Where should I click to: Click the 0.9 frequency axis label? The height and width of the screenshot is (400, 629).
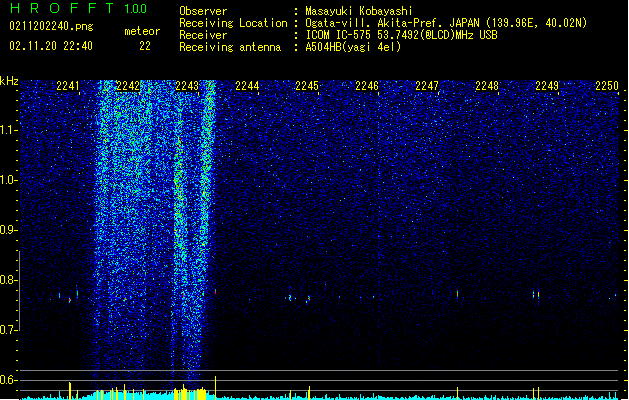click(8, 230)
